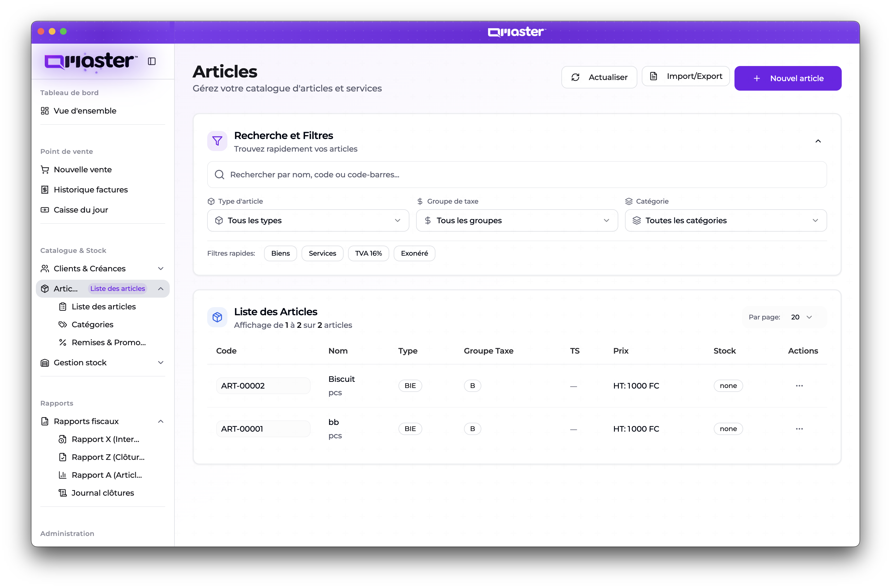
Task: Toggle the Biens quick filter
Action: click(x=280, y=253)
